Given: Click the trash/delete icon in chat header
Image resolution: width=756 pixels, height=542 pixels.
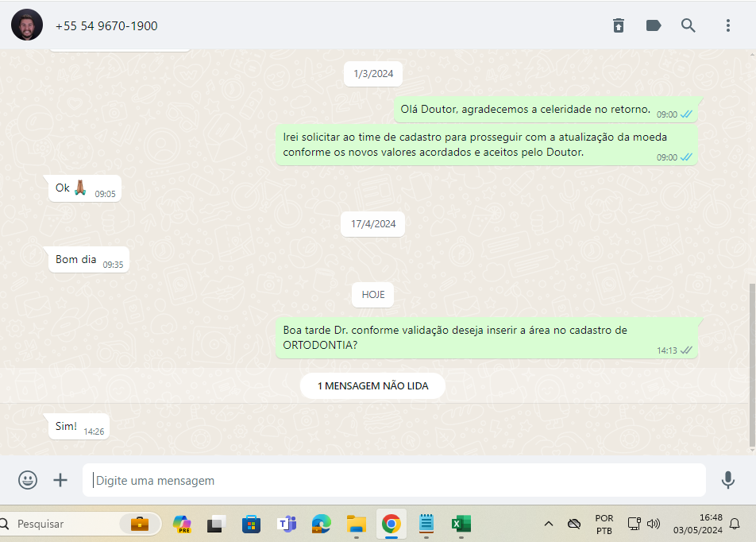Looking at the screenshot, I should [619, 25].
